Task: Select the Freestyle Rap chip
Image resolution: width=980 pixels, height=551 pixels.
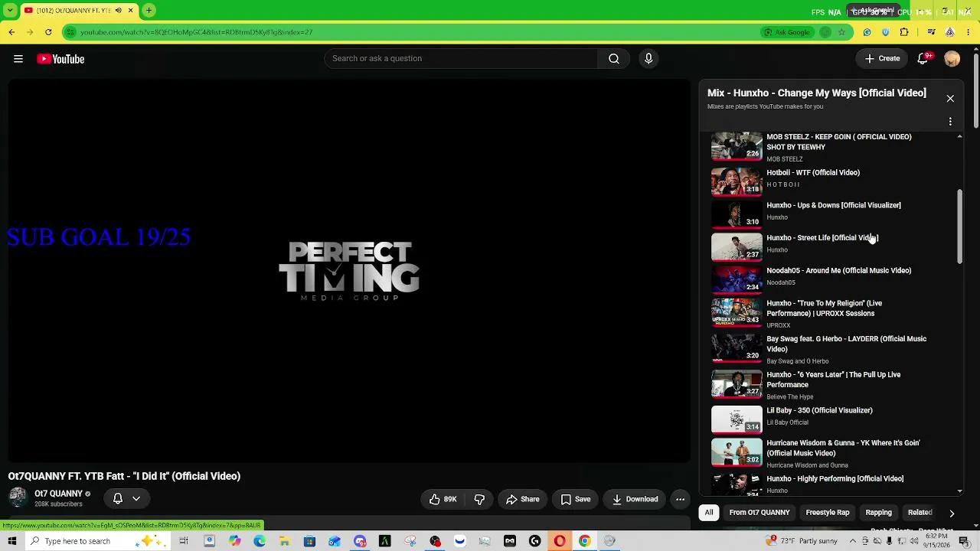Action: (x=828, y=513)
